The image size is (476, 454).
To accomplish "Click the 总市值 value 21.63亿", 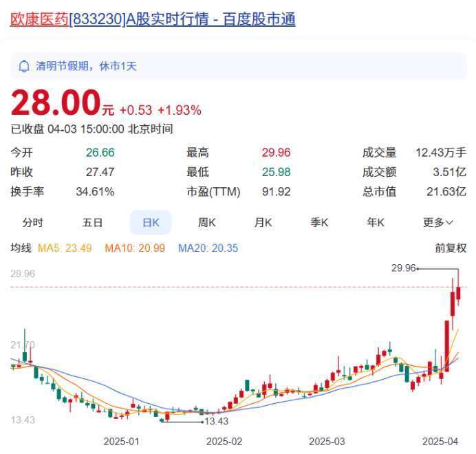I will (x=446, y=192).
